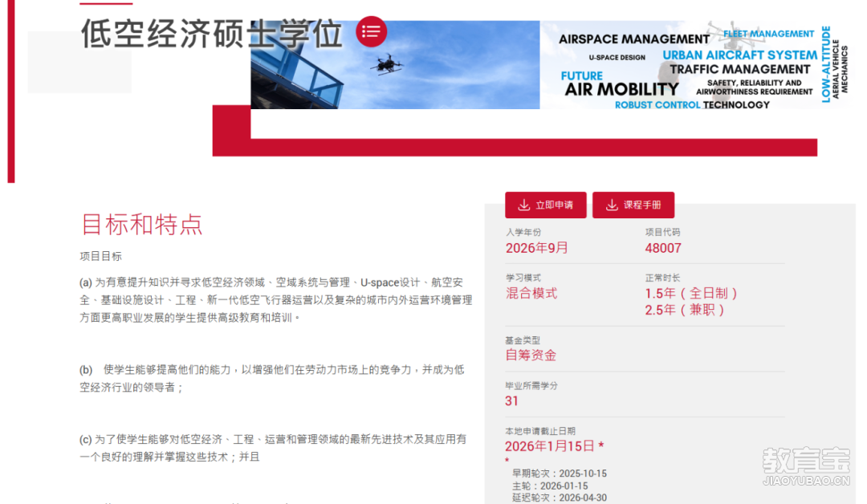Click paragraph (b) about 竞争力
The image size is (867, 504).
(x=271, y=378)
